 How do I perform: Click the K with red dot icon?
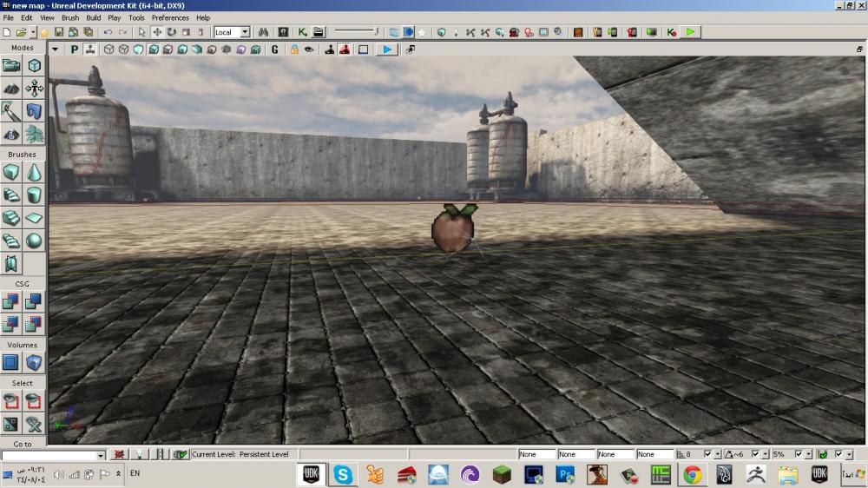(672, 32)
